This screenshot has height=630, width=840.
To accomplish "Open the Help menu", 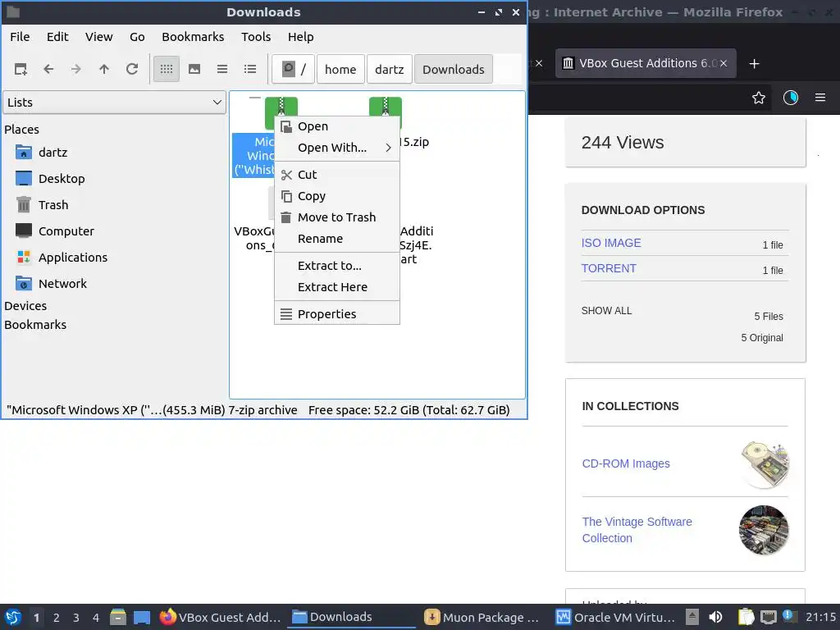I will 300,36.
